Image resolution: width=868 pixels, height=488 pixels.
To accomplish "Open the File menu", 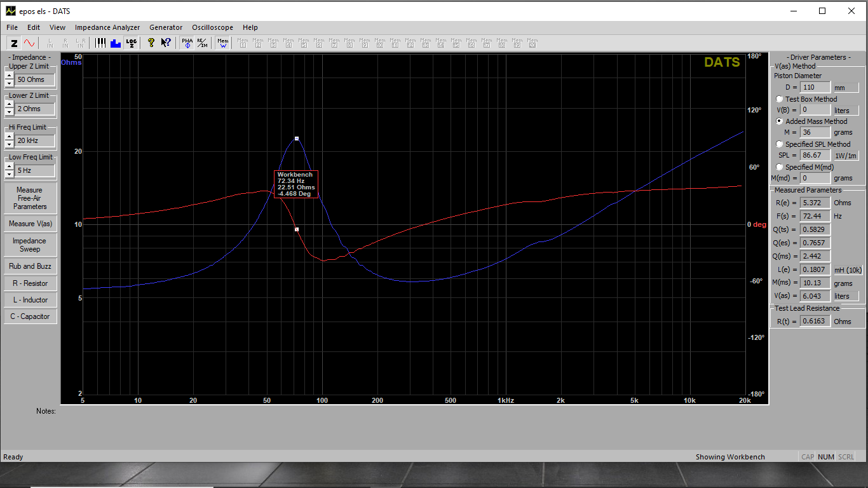I will pyautogui.click(x=12, y=27).
